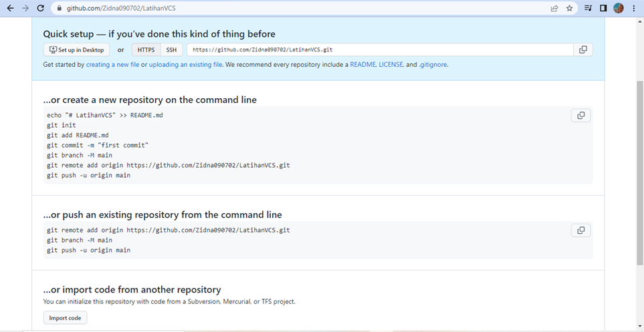Reload the GitHub page
The image size is (644, 332).
pyautogui.click(x=40, y=8)
